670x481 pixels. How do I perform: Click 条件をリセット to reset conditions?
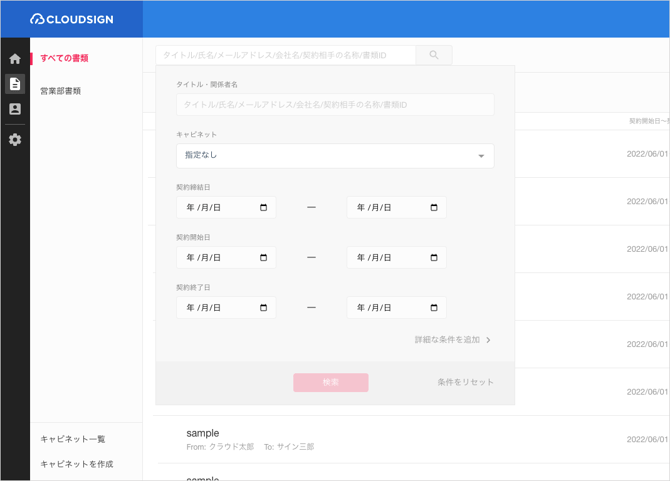pos(465,382)
